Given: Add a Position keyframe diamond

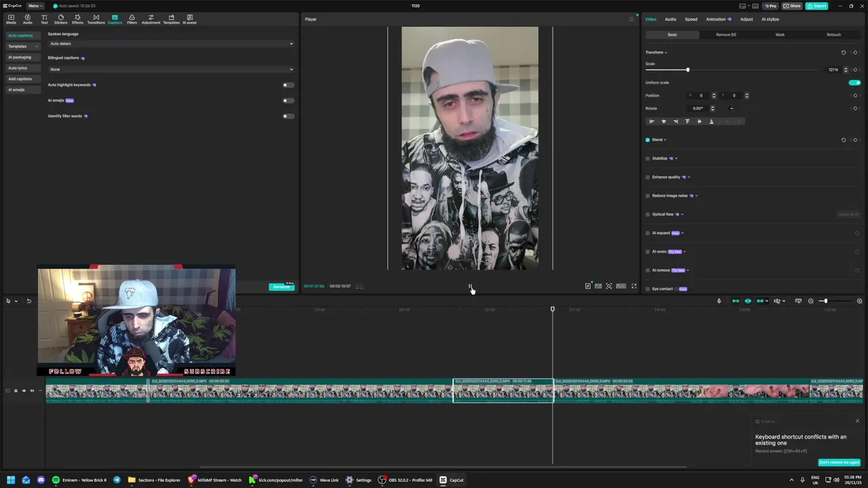Looking at the screenshot, I should (855, 96).
